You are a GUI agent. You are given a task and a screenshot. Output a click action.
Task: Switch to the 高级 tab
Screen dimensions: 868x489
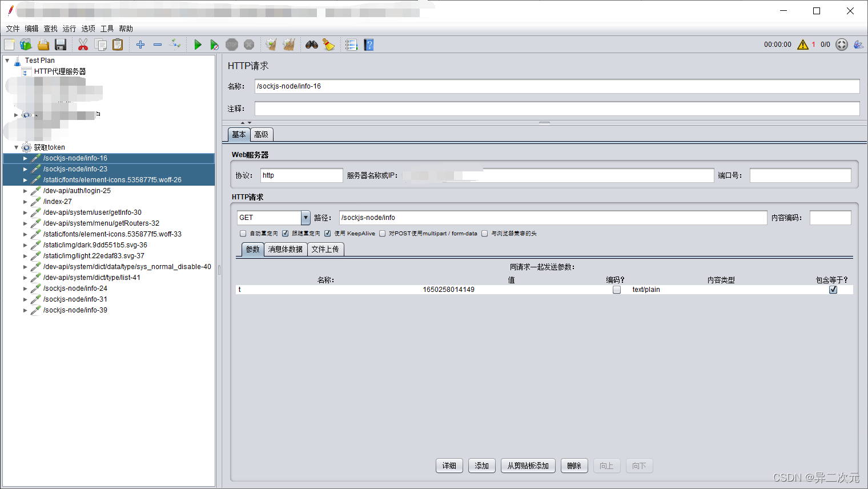(x=262, y=135)
